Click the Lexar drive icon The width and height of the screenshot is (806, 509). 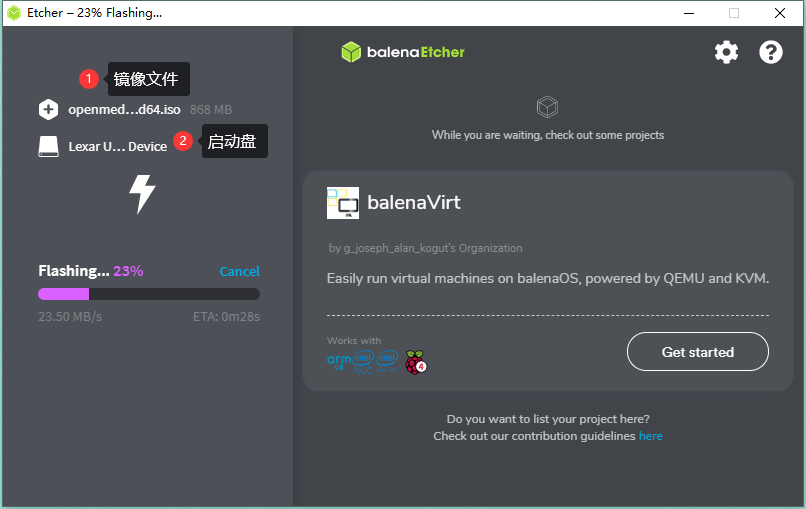coord(48,147)
